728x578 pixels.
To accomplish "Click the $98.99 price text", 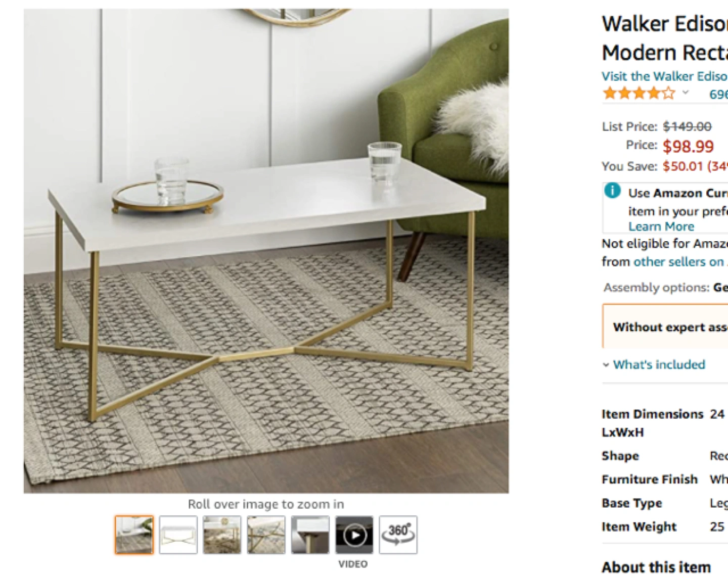I will tap(688, 147).
